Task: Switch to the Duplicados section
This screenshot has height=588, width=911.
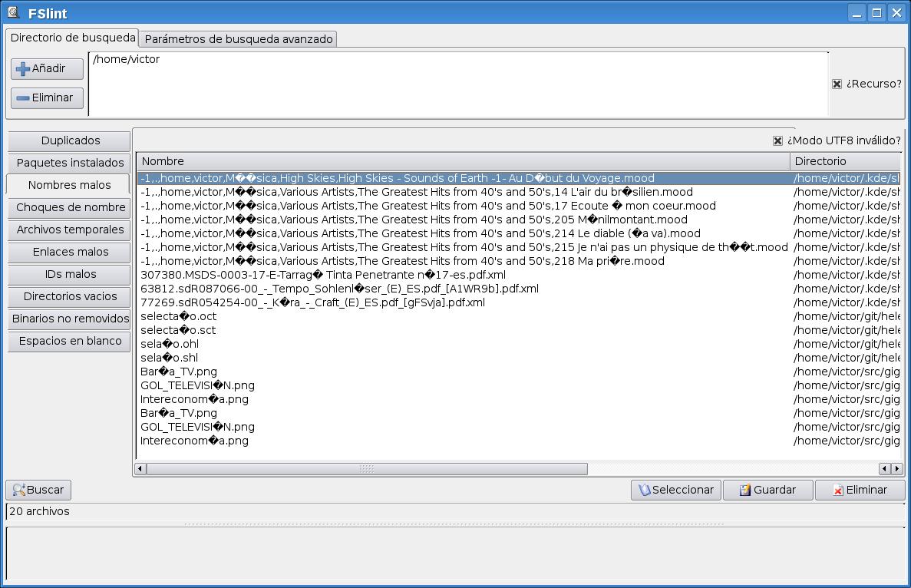Action: pyautogui.click(x=71, y=140)
